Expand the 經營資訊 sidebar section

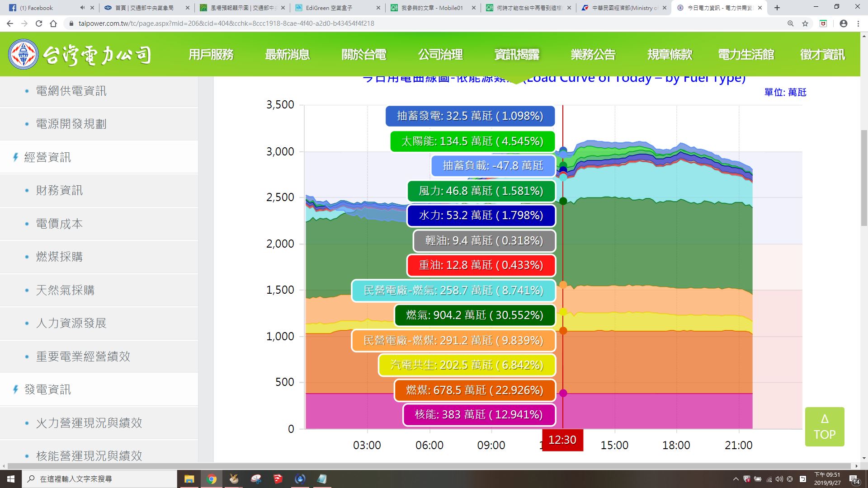click(99, 157)
